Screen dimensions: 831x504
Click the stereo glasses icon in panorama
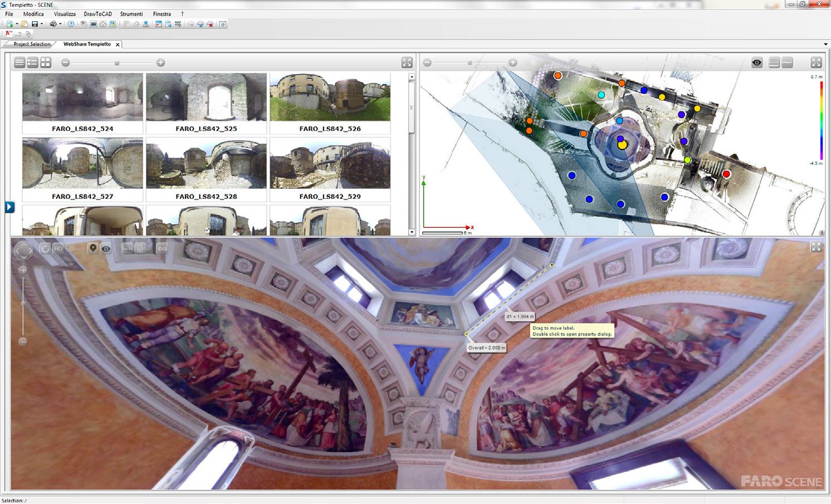click(162, 249)
